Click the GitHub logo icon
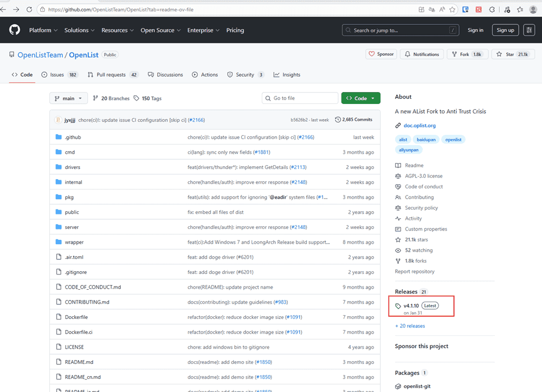542x392 pixels. point(15,30)
